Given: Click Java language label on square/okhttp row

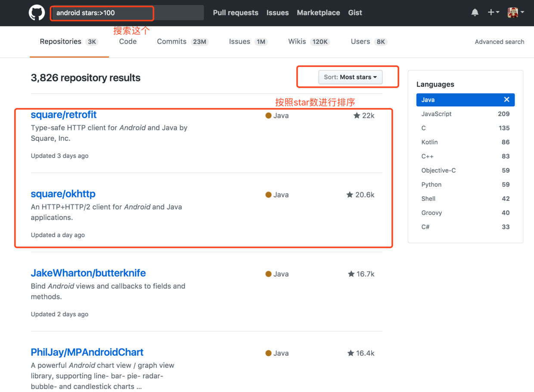Looking at the screenshot, I should tap(277, 194).
